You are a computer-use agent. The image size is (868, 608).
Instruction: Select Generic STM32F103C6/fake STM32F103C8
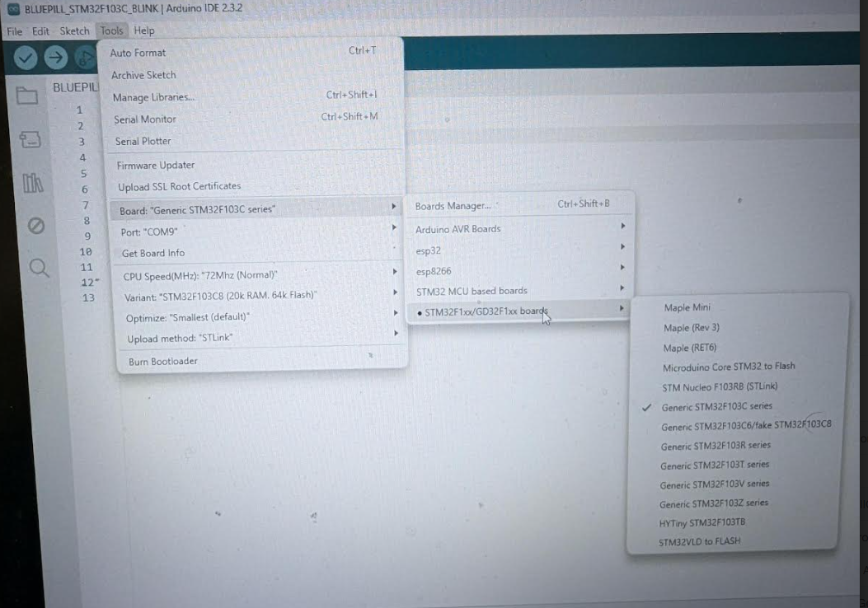coord(737,426)
